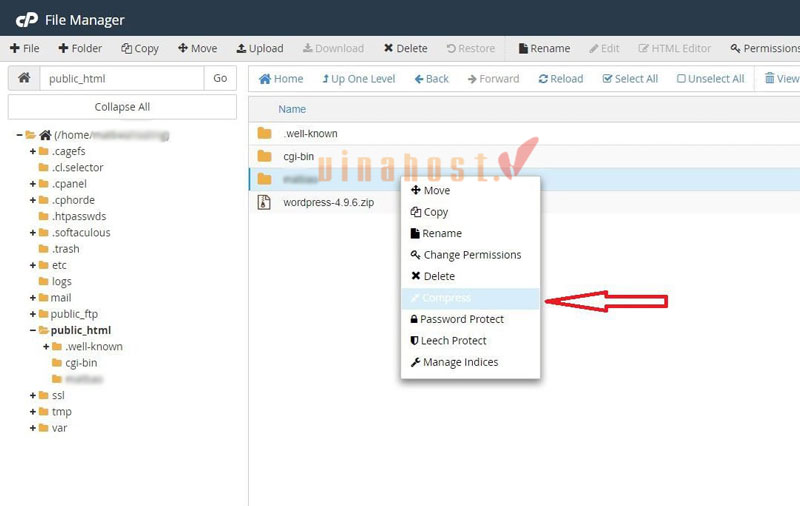Click the Copy toolbar button

(x=140, y=48)
